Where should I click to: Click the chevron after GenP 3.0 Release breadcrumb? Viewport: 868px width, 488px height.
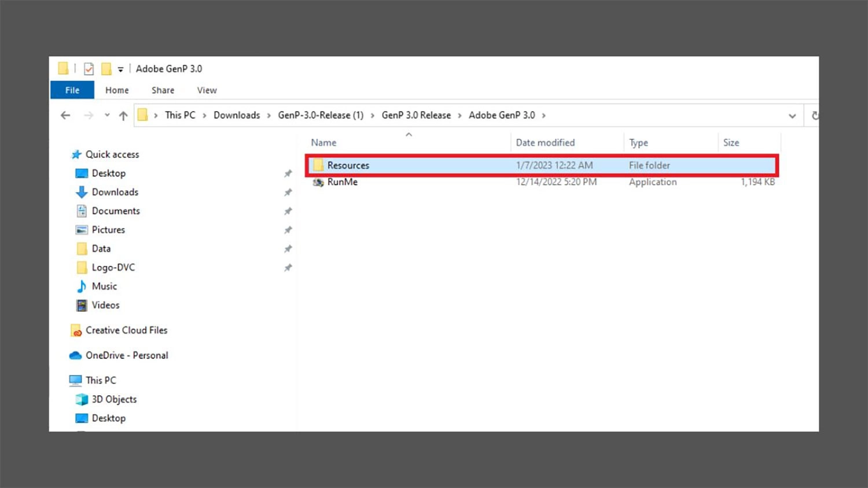460,116
